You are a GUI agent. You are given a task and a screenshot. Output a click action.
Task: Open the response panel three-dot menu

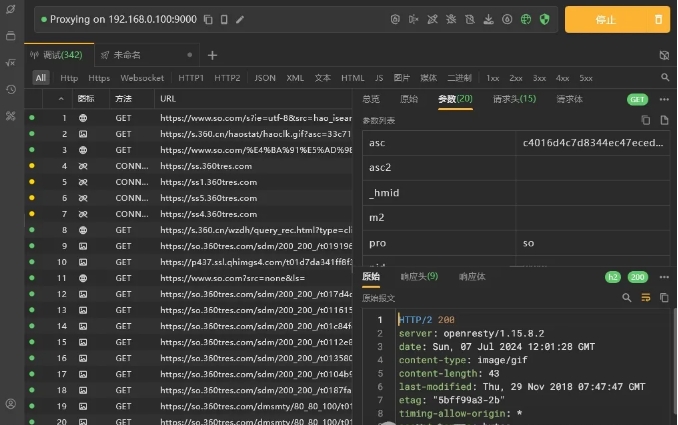663,276
